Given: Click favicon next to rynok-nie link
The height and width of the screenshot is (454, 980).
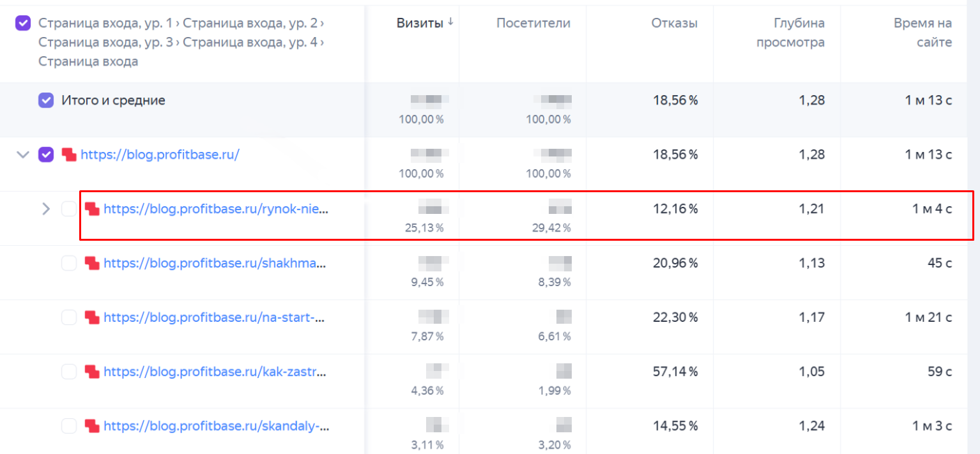Looking at the screenshot, I should point(92,209).
